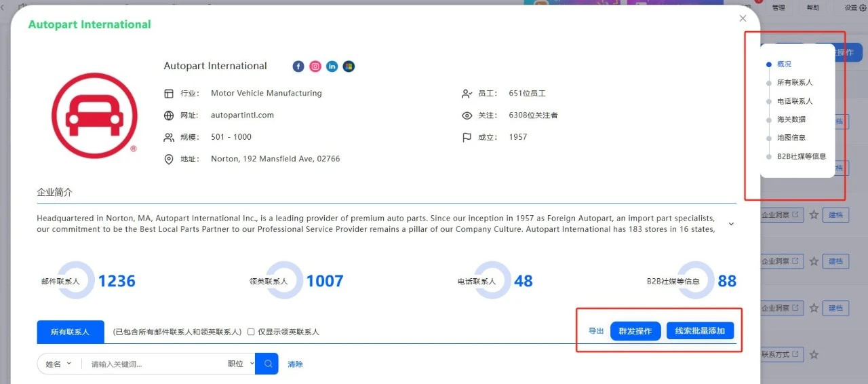Star the background row next to 联系方式
Screen dimensions: 868x384
point(814,354)
